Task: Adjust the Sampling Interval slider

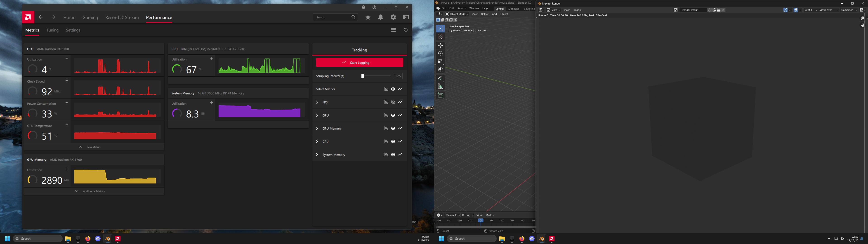Action: coord(363,76)
